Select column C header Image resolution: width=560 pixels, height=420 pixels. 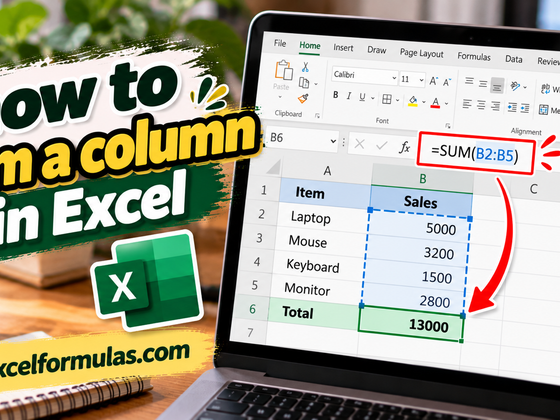coord(533,188)
